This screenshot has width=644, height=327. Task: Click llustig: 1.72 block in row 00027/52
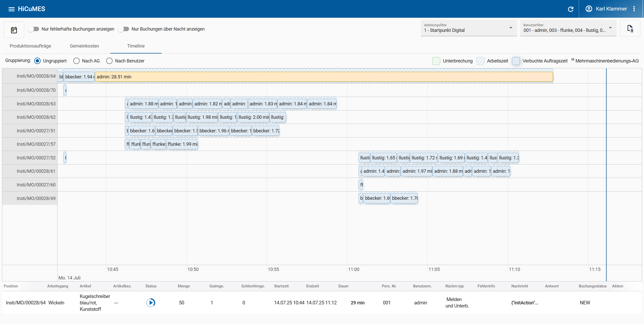[424, 158]
